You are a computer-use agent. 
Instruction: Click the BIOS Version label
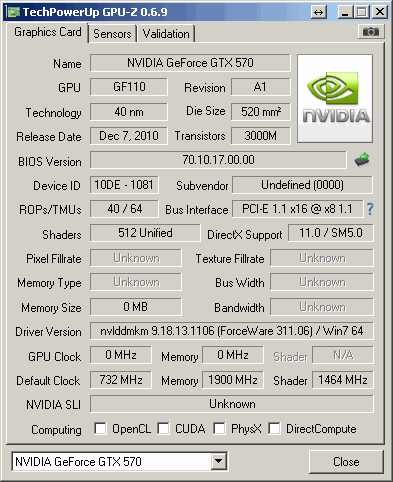50,162
